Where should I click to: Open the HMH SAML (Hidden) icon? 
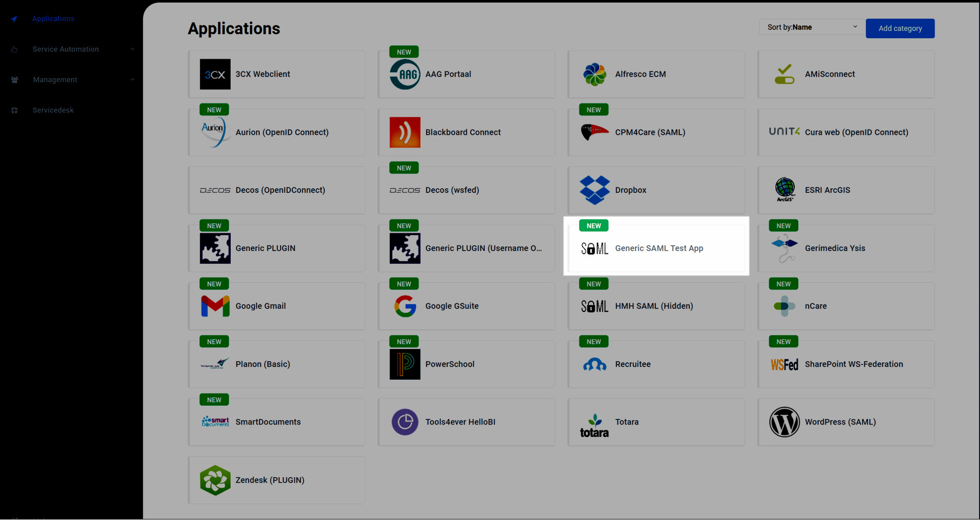coord(595,306)
